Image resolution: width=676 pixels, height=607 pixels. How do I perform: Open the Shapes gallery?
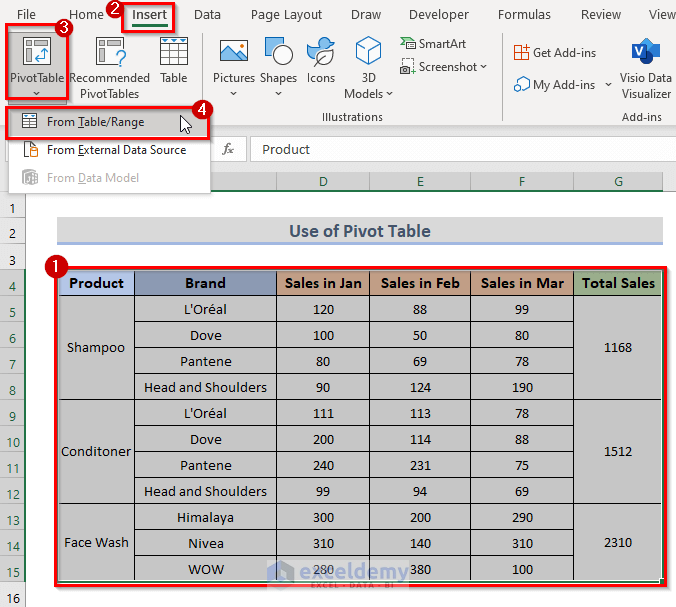tap(278, 60)
